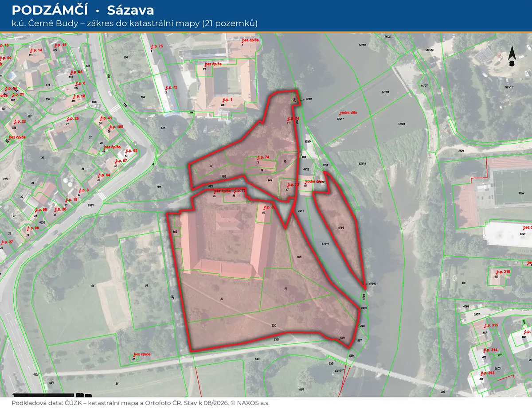Pick building label 'č.p. 313'
The height and width of the screenshot is (409, 532).
488,373
